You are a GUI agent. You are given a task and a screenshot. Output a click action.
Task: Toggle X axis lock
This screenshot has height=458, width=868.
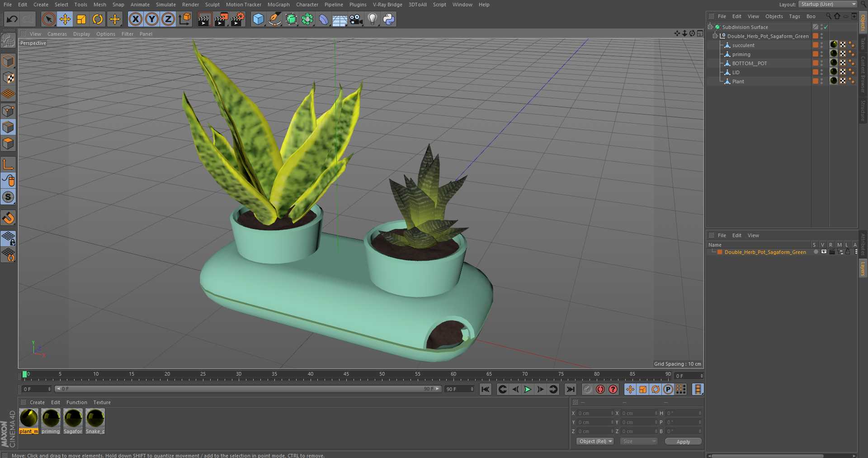tap(135, 19)
